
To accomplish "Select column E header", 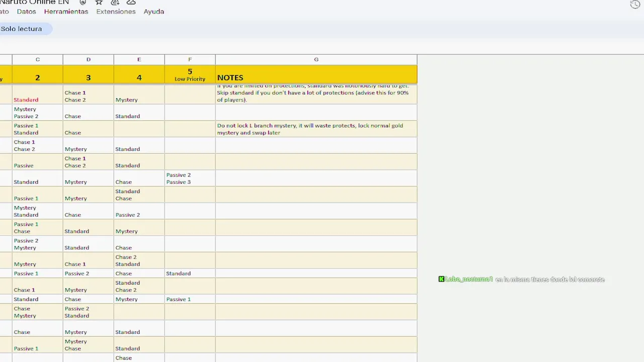I will pyautogui.click(x=139, y=59).
